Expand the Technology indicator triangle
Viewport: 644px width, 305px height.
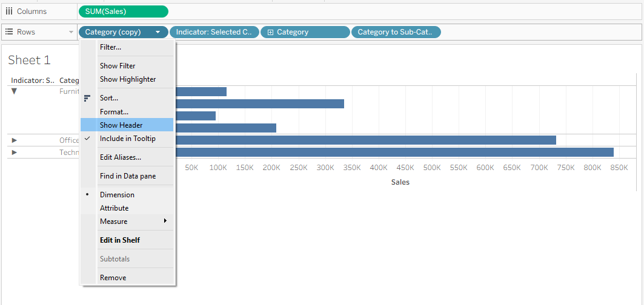[x=15, y=152]
